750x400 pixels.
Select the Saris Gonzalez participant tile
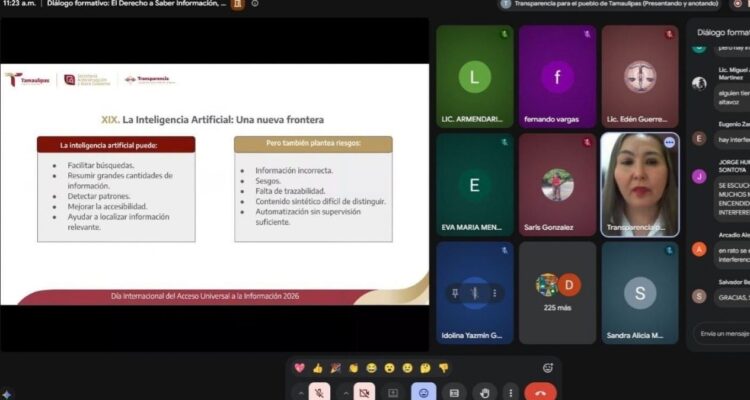(558, 185)
